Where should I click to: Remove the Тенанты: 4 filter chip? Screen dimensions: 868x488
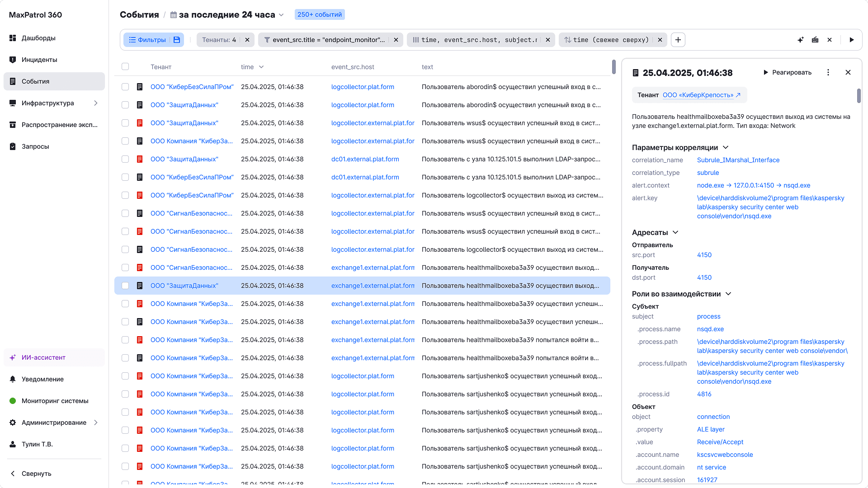pos(247,40)
